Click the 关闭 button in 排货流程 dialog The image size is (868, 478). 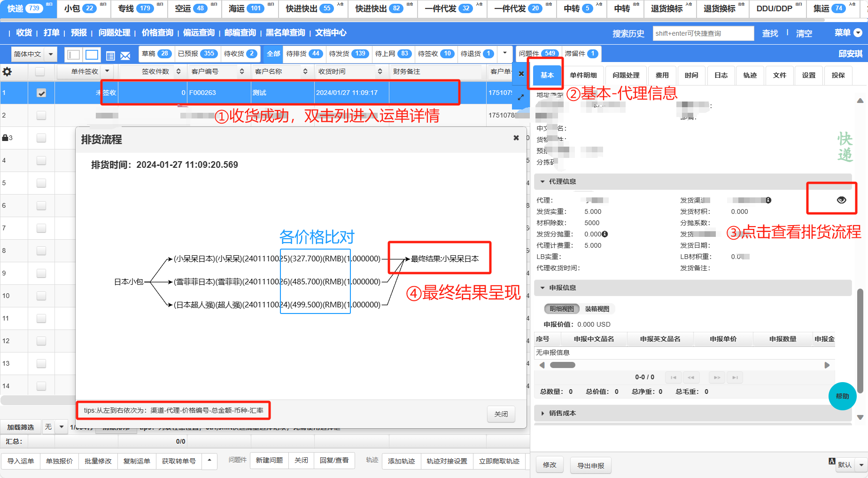(501, 414)
